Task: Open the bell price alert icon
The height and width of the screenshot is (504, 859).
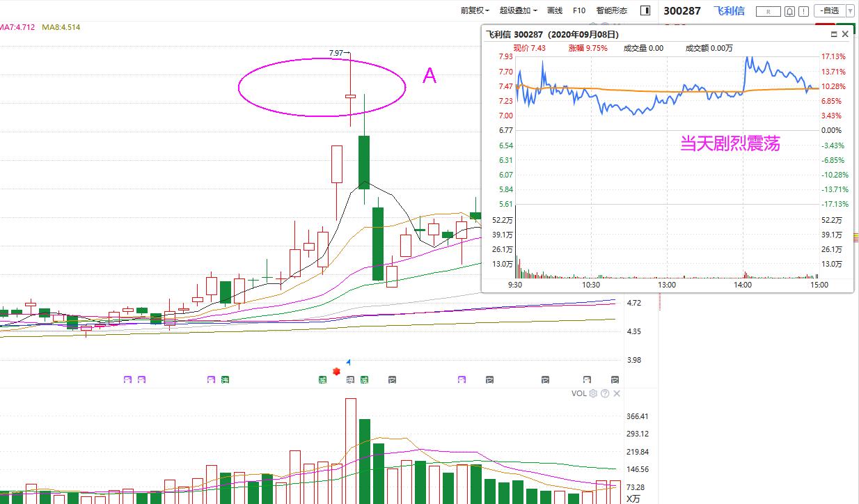Action: [789, 11]
